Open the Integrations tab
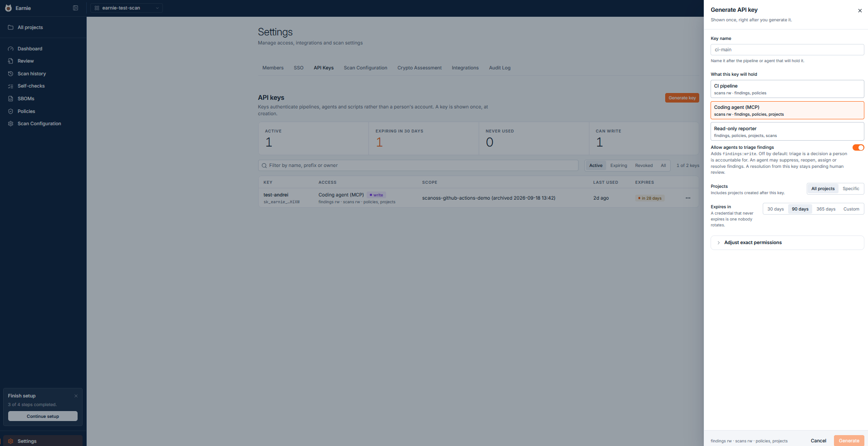This screenshot has width=868, height=446. click(465, 68)
